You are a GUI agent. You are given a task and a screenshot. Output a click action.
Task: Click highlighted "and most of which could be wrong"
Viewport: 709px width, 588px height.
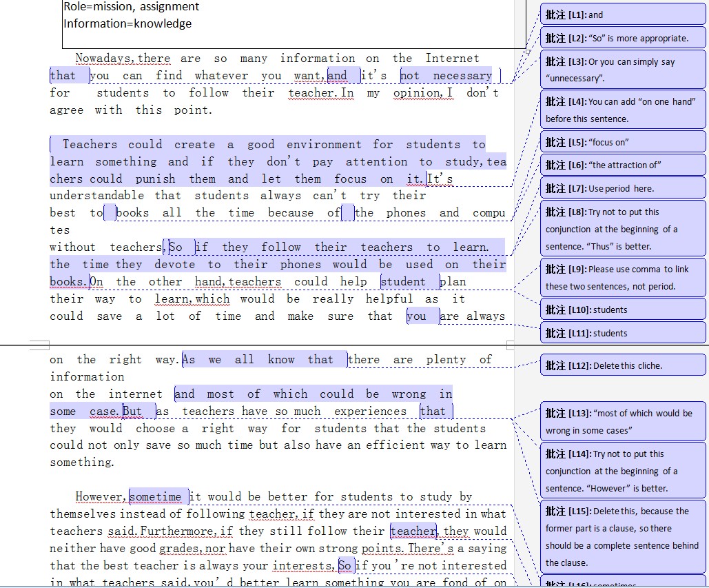tap(314, 394)
